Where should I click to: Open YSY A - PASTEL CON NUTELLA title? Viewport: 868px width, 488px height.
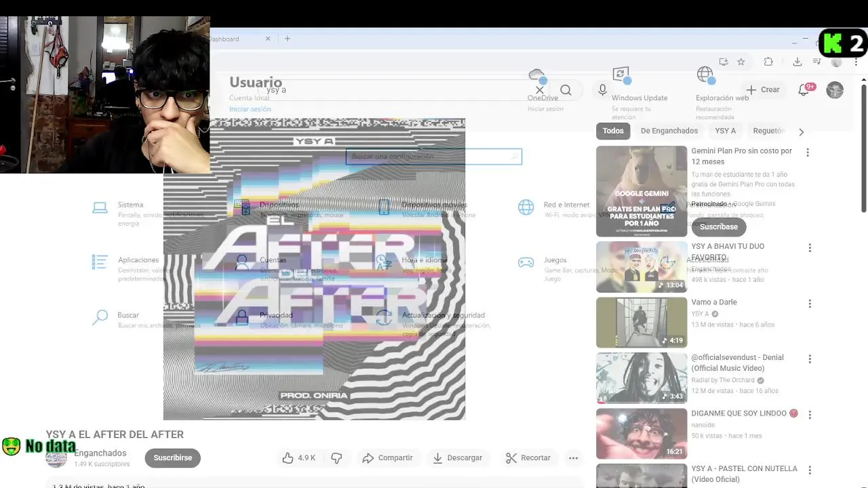[x=745, y=474]
